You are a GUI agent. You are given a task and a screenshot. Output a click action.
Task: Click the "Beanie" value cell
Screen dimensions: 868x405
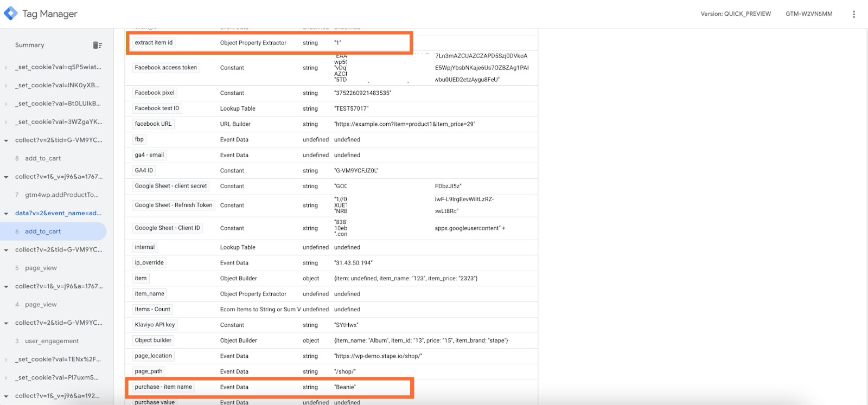pos(345,387)
